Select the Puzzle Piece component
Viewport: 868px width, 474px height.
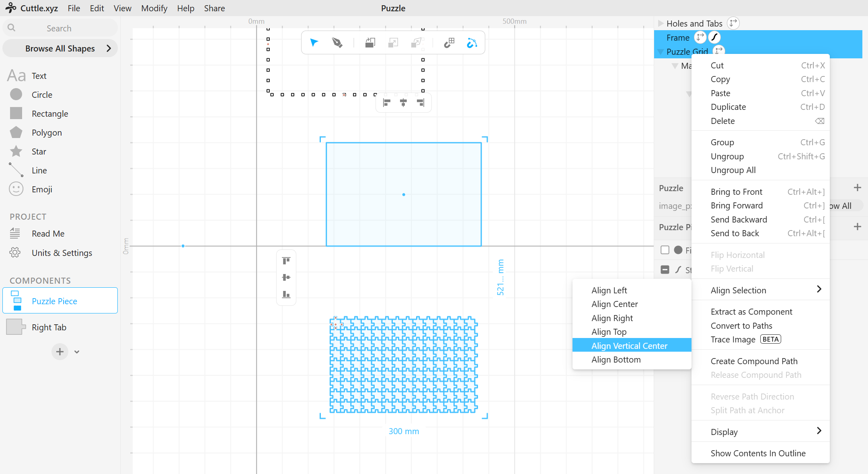click(60, 301)
